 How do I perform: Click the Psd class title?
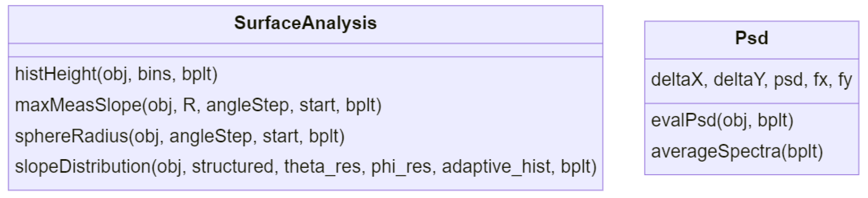point(751,38)
